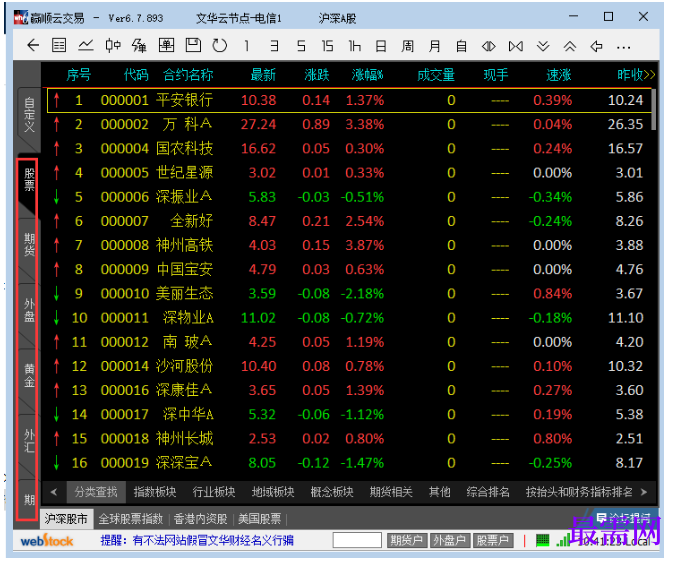Open the 期货 side tab
This screenshot has height=562, width=680.
[x=29, y=244]
